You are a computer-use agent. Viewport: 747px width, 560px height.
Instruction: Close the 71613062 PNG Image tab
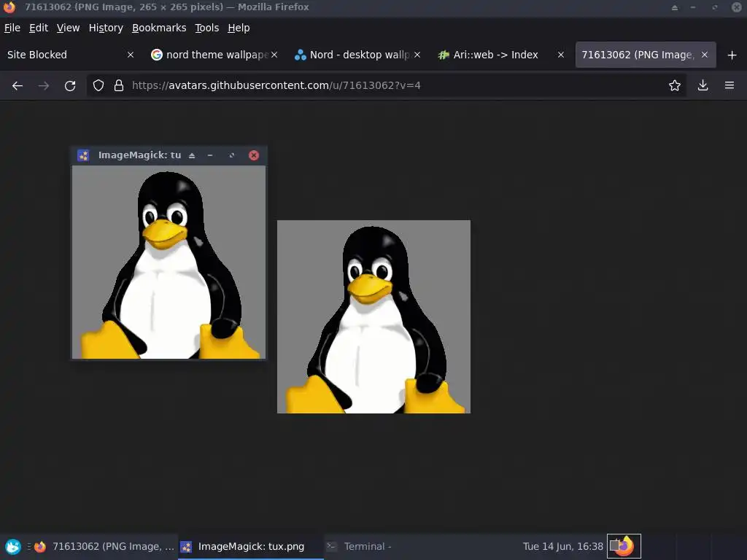(705, 55)
